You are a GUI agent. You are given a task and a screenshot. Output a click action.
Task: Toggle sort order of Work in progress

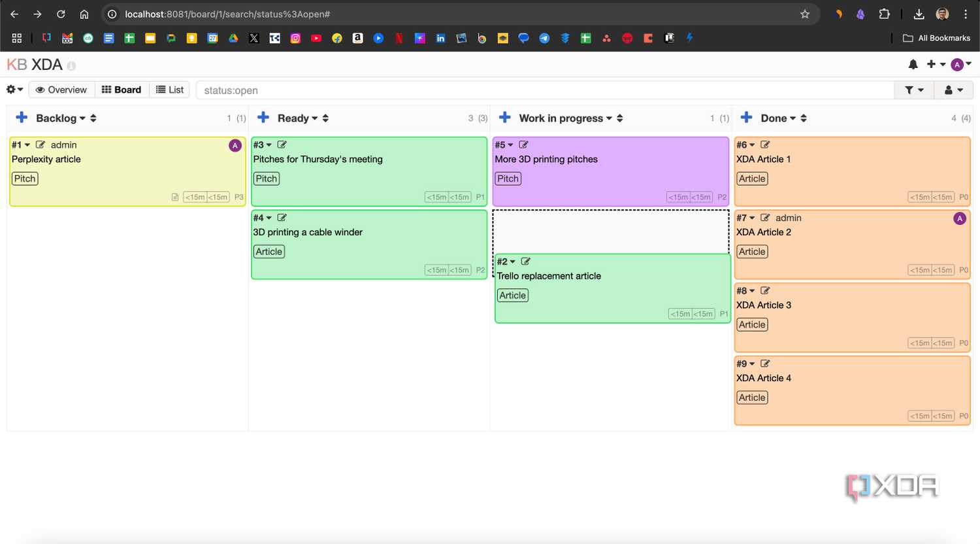pyautogui.click(x=619, y=118)
